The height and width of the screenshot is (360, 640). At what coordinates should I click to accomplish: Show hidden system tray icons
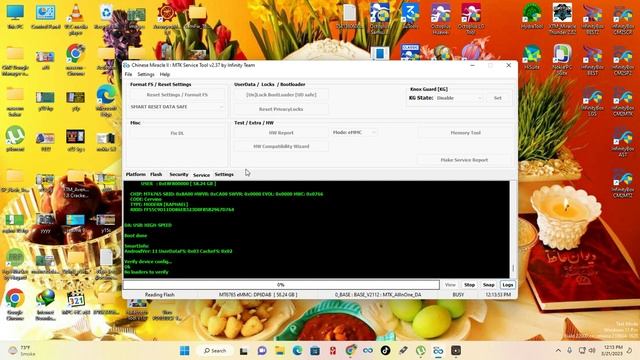tap(558, 351)
